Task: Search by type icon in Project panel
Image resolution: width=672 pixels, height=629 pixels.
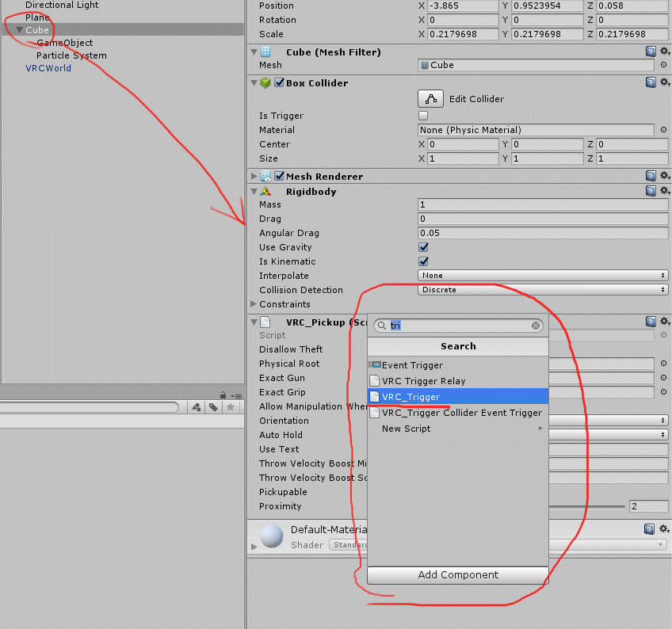Action: pos(197,407)
